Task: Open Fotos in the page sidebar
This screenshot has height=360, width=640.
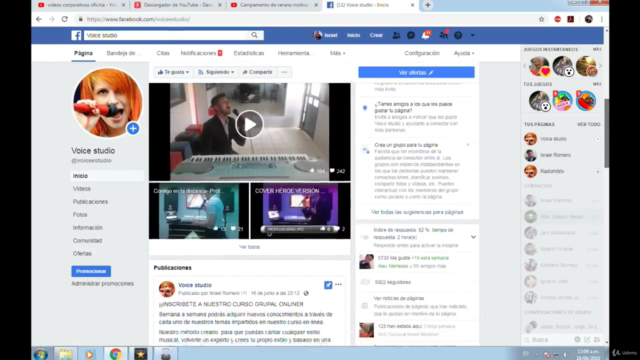Action: (x=80, y=215)
